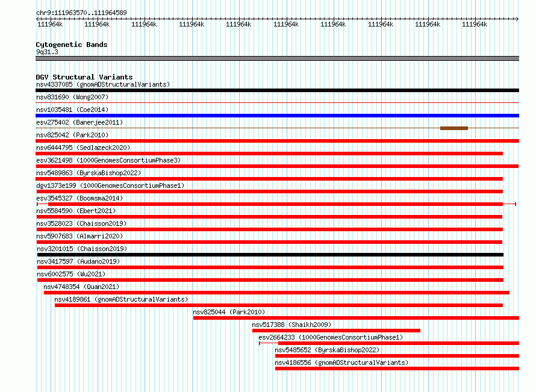This screenshot has height=392, width=536.
Task: Click the nsv5907683 (Almarri2020) label
Action: click(79, 236)
